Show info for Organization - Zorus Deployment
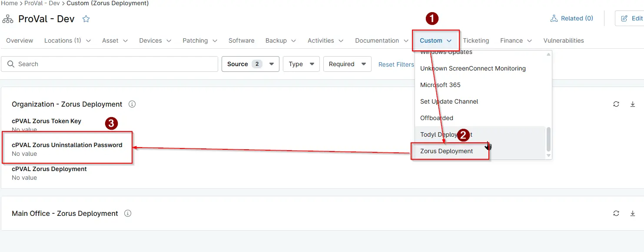 click(132, 104)
